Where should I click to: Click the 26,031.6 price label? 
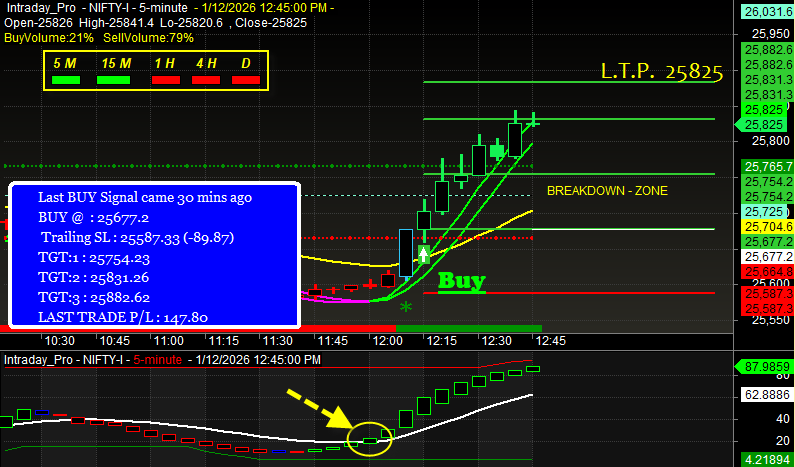pyautogui.click(x=767, y=12)
